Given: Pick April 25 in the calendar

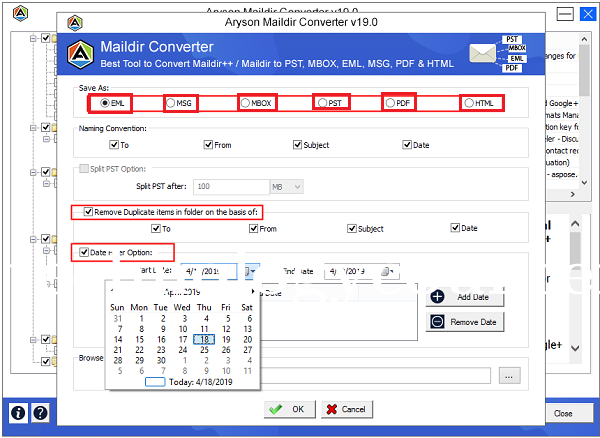Looking at the screenshot, I should coord(204,350).
